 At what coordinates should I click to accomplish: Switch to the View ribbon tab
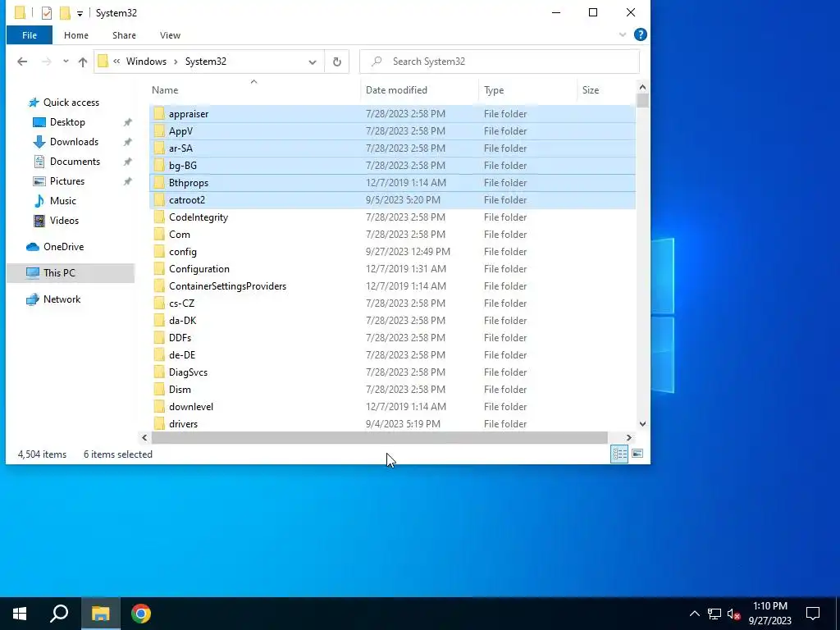point(170,35)
